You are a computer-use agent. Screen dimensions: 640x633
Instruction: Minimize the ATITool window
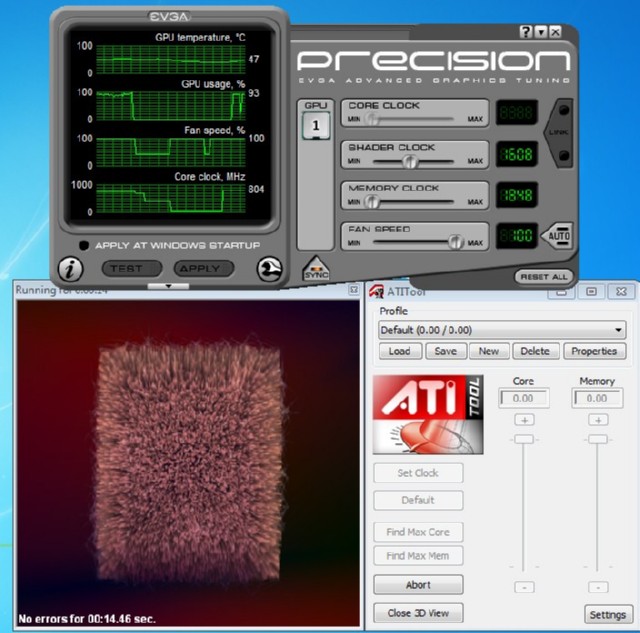pos(561,291)
